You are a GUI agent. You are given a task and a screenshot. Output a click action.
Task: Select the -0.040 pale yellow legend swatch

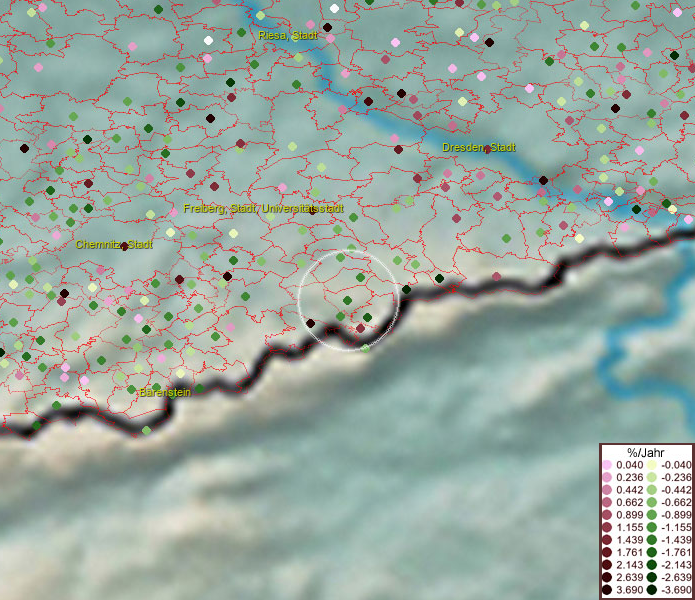(x=651, y=466)
